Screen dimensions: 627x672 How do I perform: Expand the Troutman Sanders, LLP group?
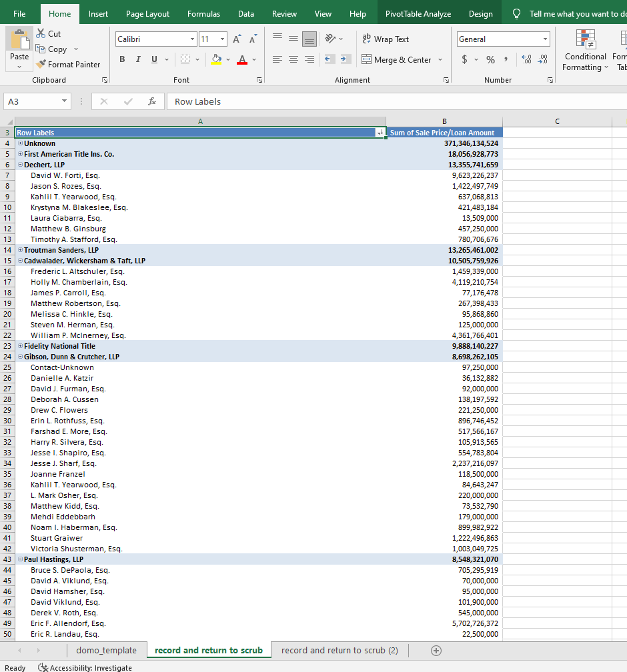click(x=20, y=250)
